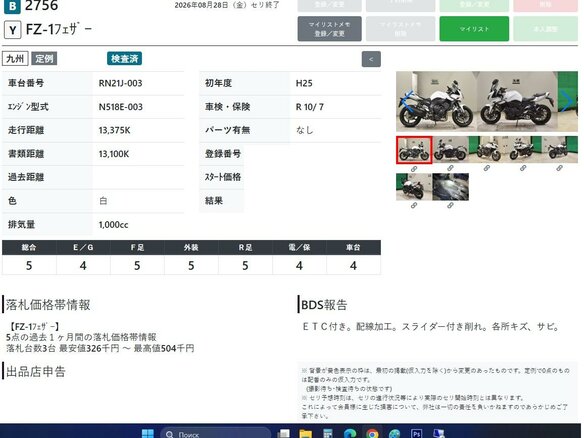Click the faded light-green button right of マイリスト
The image size is (584, 438).
(546, 29)
